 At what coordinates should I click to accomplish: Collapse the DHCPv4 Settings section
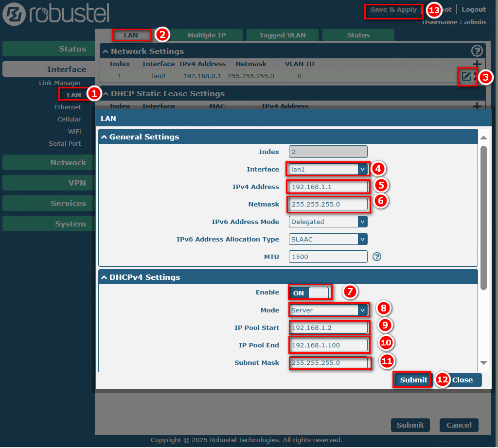(x=104, y=277)
